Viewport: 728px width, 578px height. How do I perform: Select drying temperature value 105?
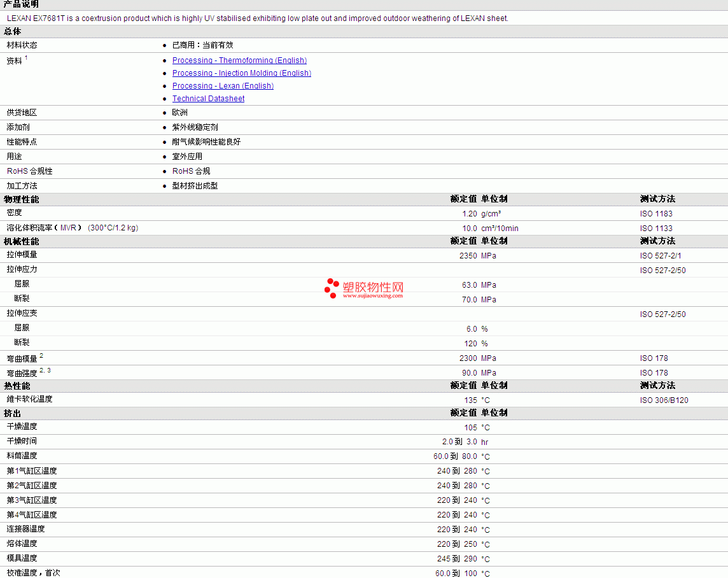(470, 427)
